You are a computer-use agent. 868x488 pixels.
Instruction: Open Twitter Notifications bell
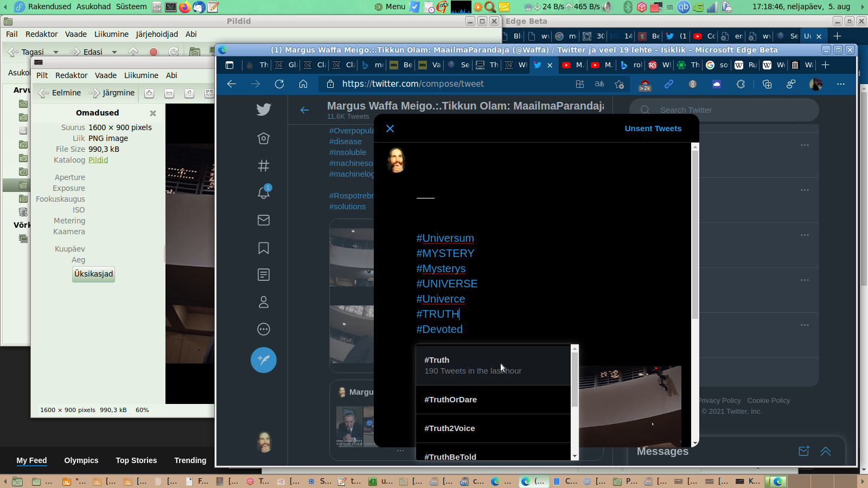click(264, 192)
